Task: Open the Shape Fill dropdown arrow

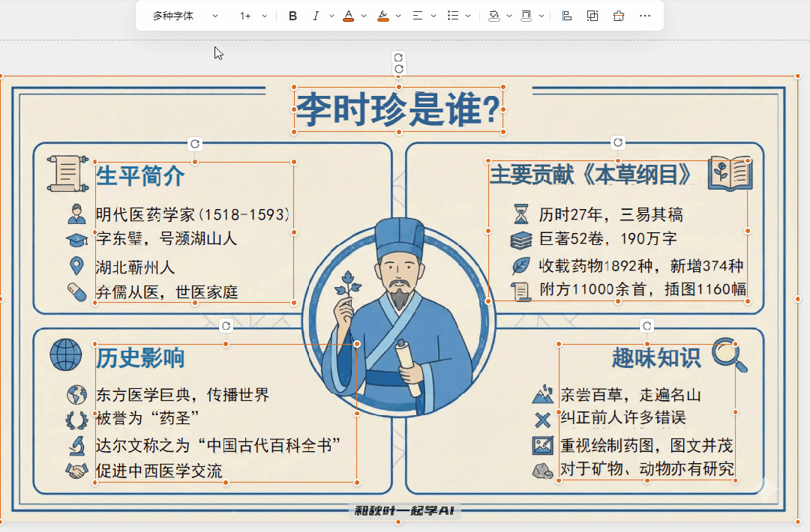Action: pyautogui.click(x=508, y=15)
